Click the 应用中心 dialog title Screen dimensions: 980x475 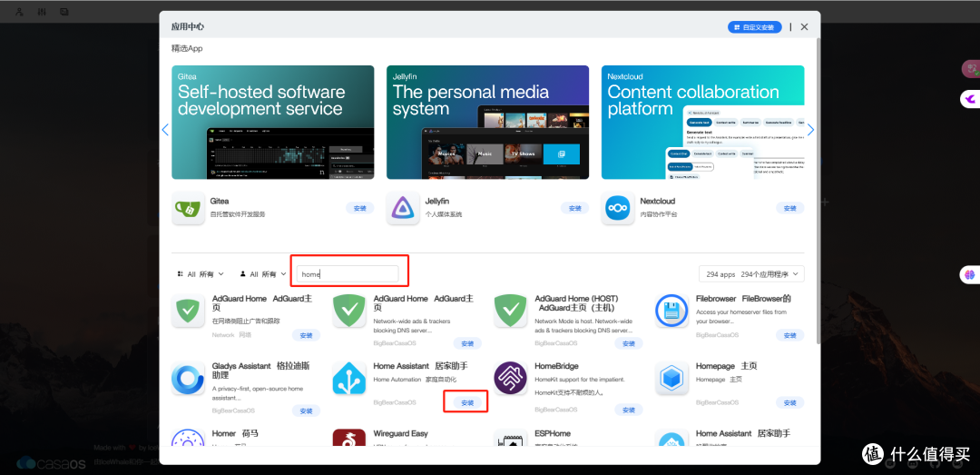(x=188, y=27)
